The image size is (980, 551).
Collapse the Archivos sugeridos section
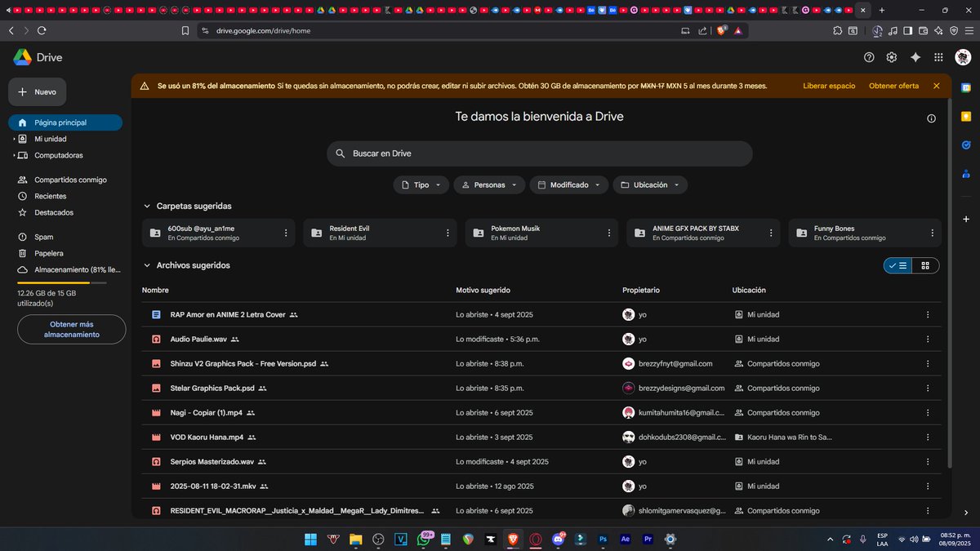[147, 265]
